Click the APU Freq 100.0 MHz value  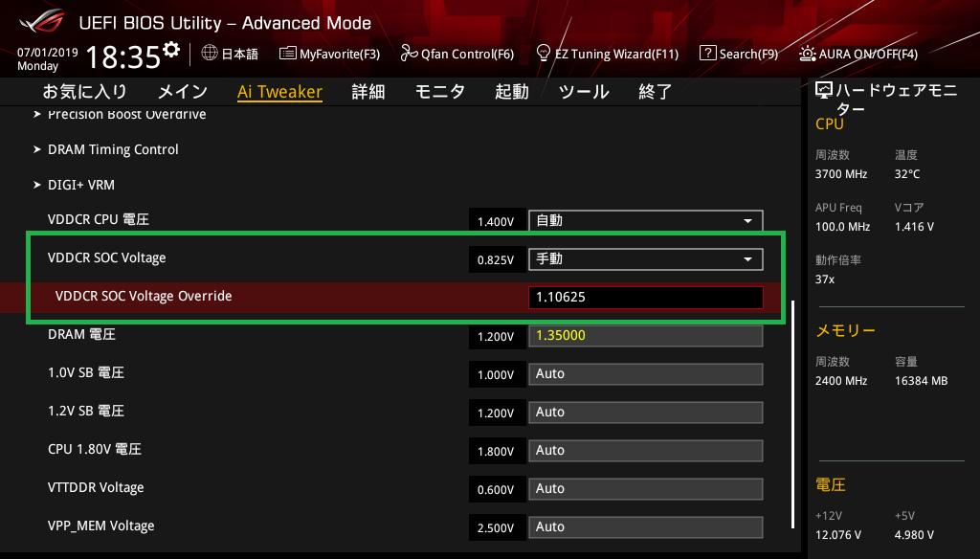point(842,227)
